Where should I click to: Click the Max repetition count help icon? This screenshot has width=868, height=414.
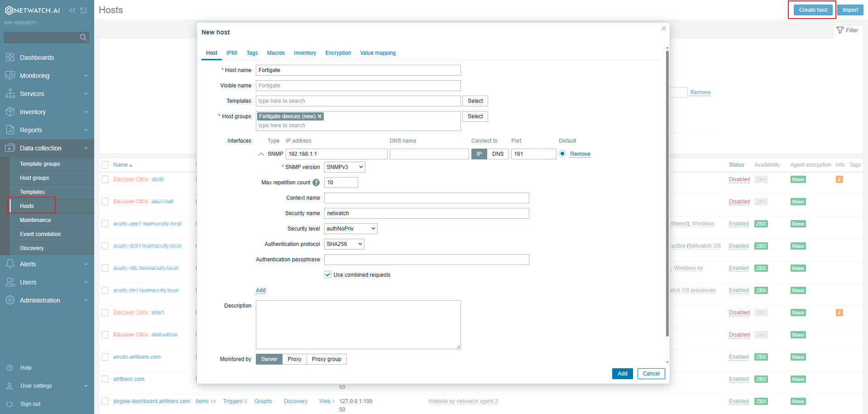click(x=316, y=183)
